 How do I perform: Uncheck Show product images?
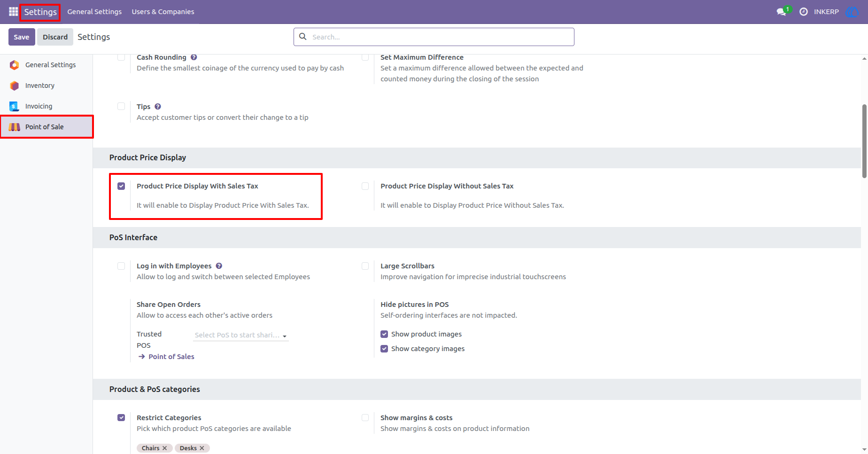tap(384, 334)
